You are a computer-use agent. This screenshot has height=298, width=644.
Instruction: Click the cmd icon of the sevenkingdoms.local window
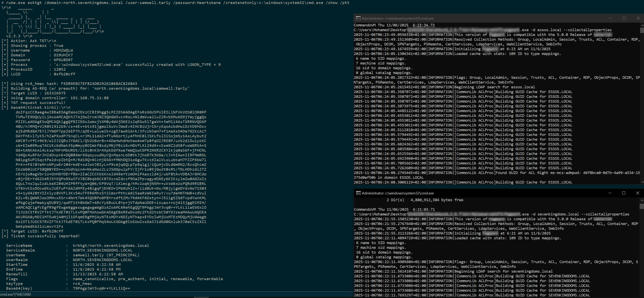pos(358,193)
